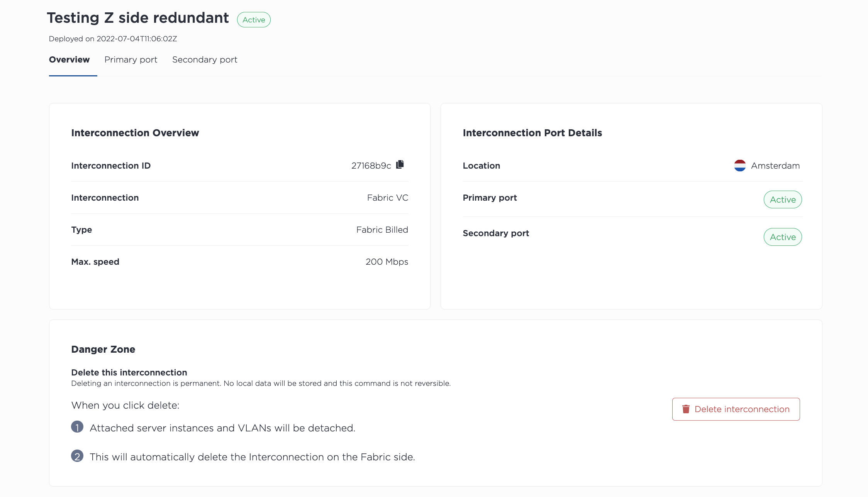Select the Overview tab
Screen dimensions: 868x497
pyautogui.click(x=70, y=60)
